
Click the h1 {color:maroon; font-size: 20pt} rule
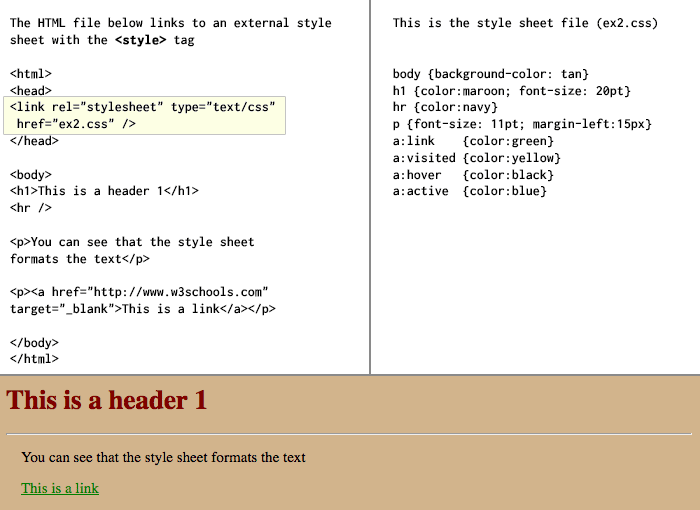pyautogui.click(x=512, y=91)
